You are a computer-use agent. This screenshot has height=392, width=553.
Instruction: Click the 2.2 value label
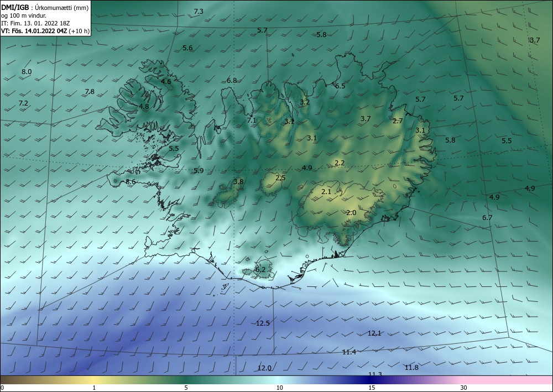340,163
